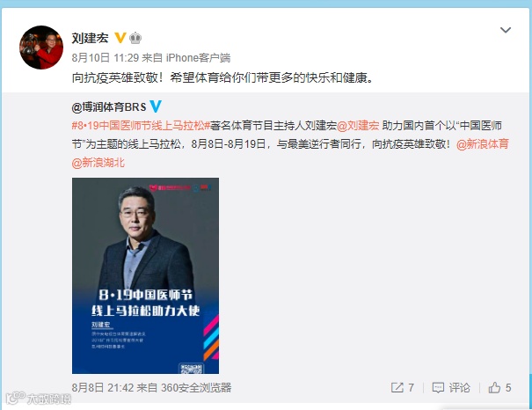This screenshot has width=532, height=410.
Task: Click the 360安全浏览器 source link
Action: 196,388
